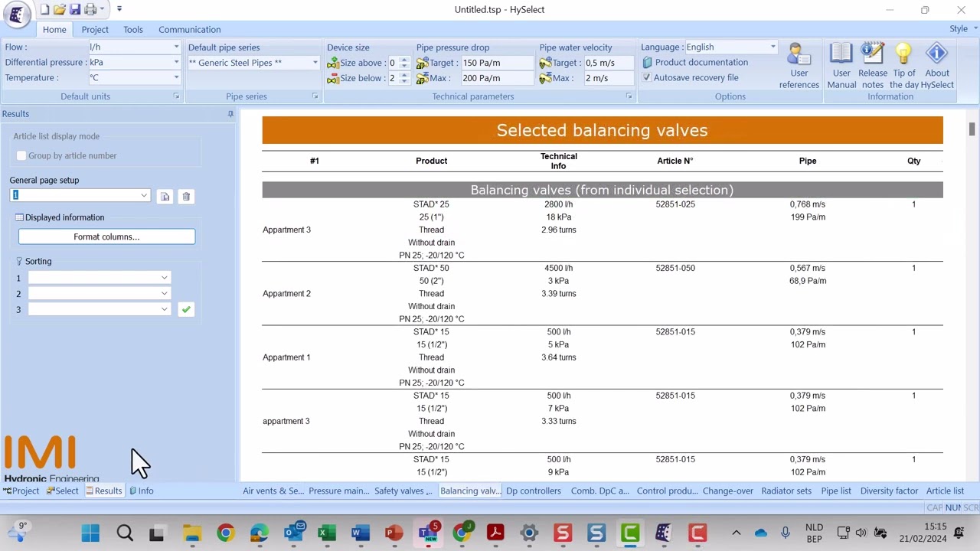Click the pipe pressure drop Max field
The height and width of the screenshot is (551, 980).
coord(496,78)
